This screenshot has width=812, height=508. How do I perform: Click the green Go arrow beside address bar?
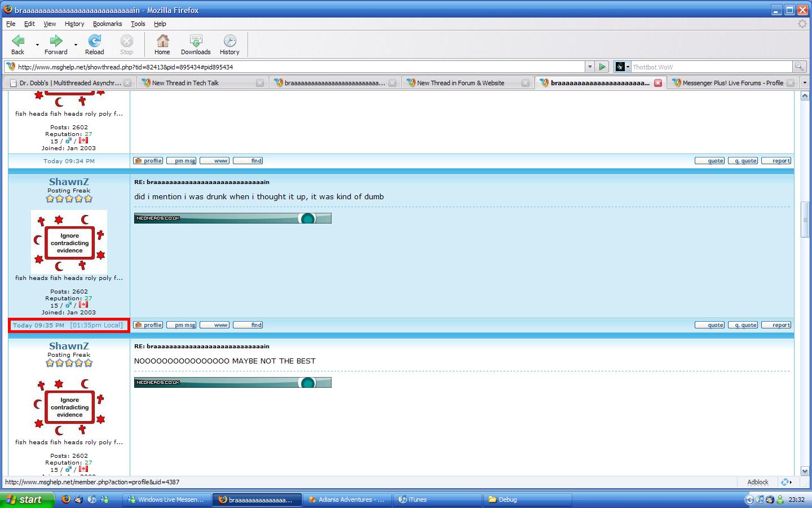602,67
